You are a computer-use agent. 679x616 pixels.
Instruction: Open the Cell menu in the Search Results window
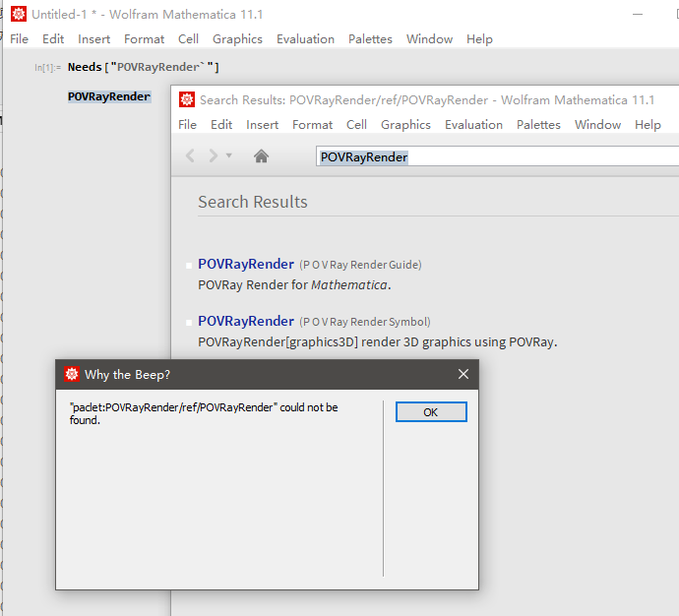click(356, 125)
